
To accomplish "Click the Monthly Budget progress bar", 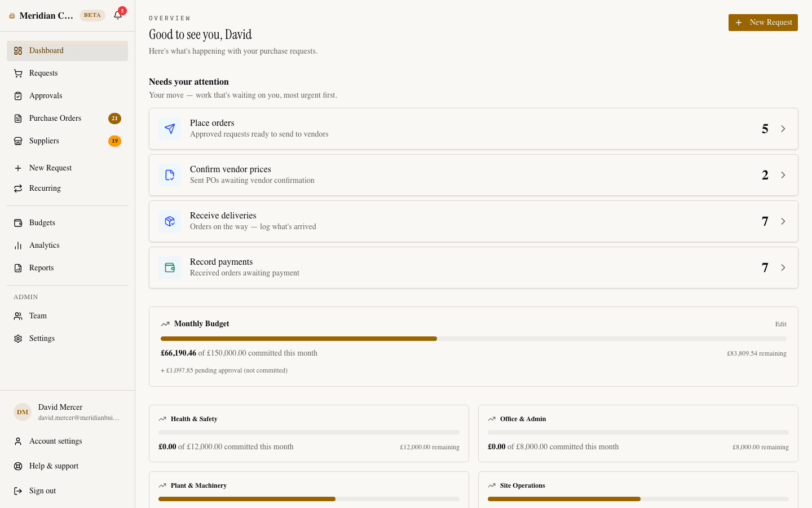I will pyautogui.click(x=474, y=339).
